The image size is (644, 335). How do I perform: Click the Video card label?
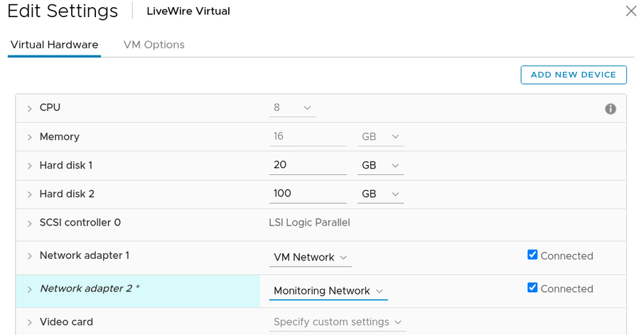click(x=66, y=322)
